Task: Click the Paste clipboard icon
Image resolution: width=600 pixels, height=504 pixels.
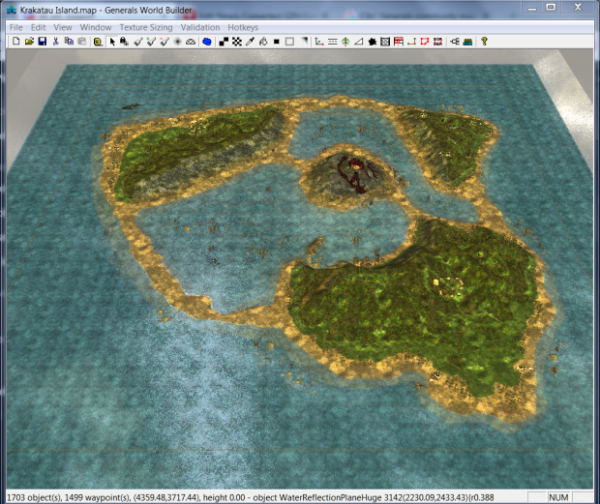Action: 82,41
